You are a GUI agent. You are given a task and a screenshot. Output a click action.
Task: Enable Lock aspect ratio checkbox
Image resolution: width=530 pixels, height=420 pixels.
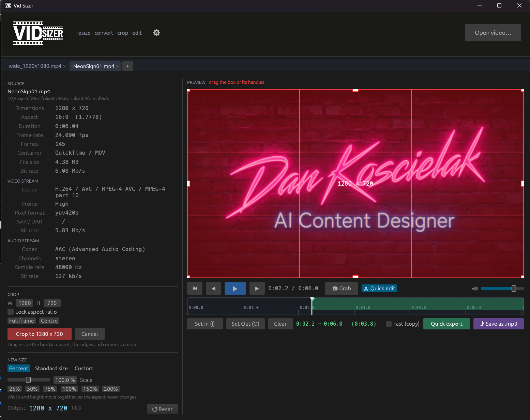pyautogui.click(x=11, y=312)
